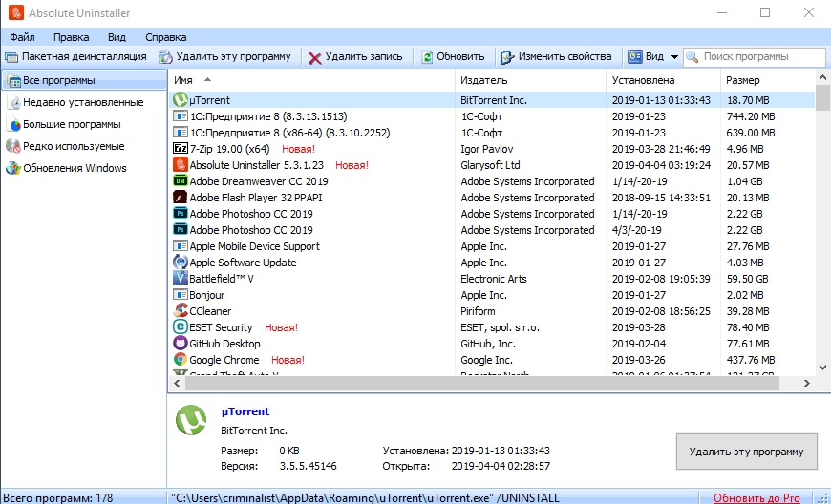Click the µTorrent icon in the list row
This screenshot has height=504, width=831.
pyautogui.click(x=181, y=99)
